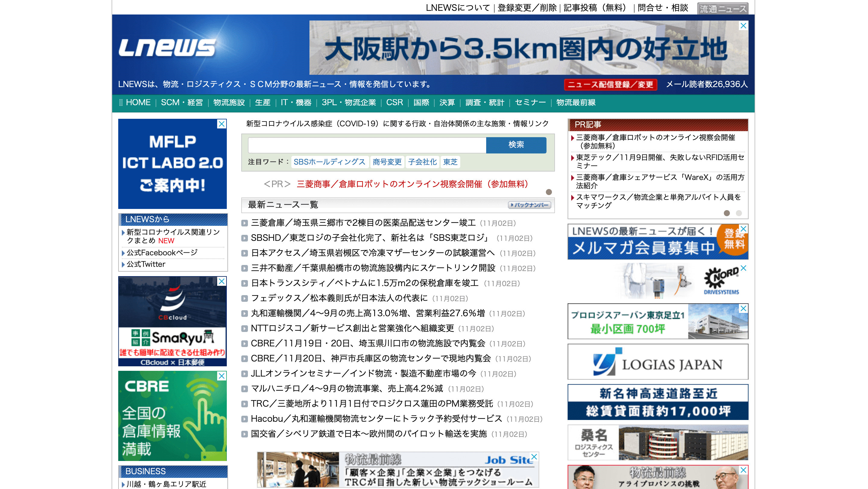
Task: Close the top Osaka station banner ad
Action: (x=743, y=26)
